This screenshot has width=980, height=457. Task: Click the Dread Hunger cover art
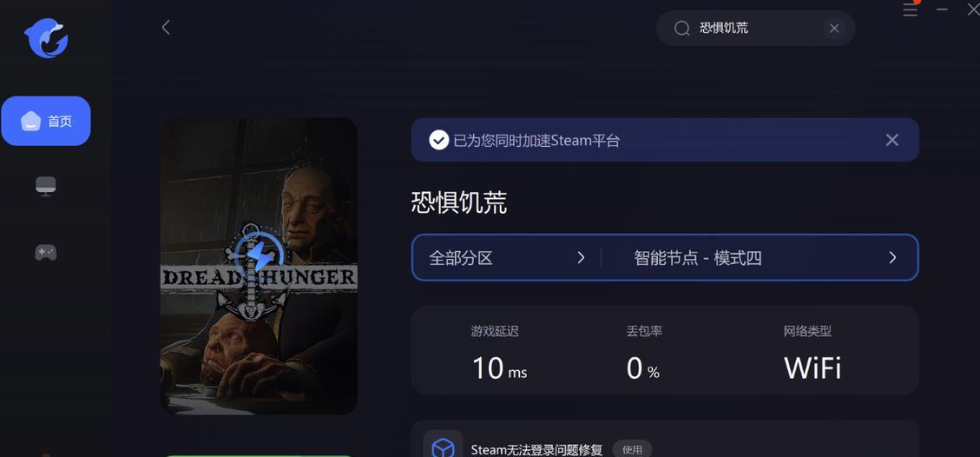coord(259,266)
